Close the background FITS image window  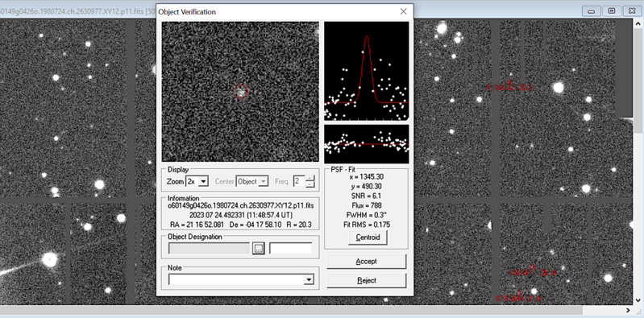tap(632, 11)
